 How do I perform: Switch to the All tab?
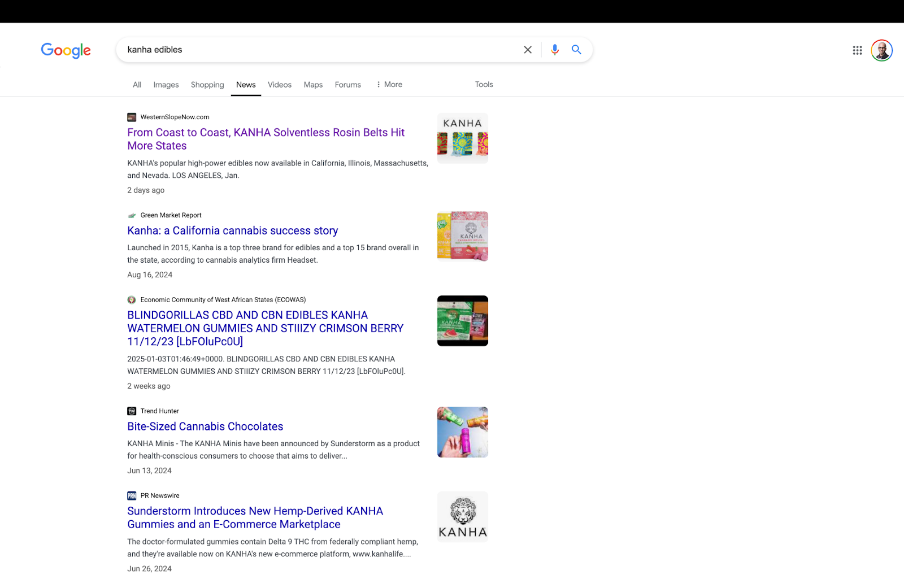coord(137,85)
